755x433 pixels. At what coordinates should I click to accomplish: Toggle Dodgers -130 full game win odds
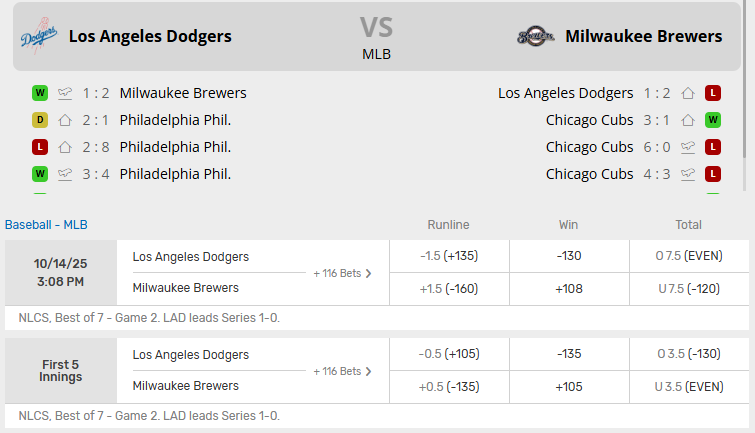pyautogui.click(x=568, y=256)
